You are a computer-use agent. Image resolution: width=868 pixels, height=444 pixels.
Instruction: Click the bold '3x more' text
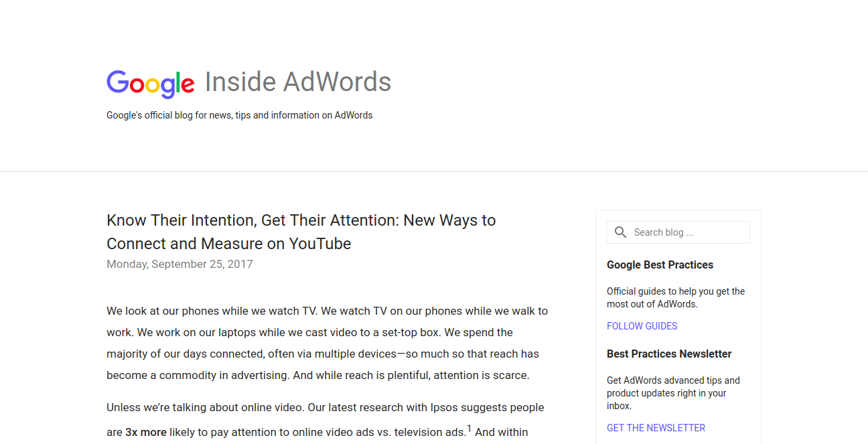coord(146,433)
